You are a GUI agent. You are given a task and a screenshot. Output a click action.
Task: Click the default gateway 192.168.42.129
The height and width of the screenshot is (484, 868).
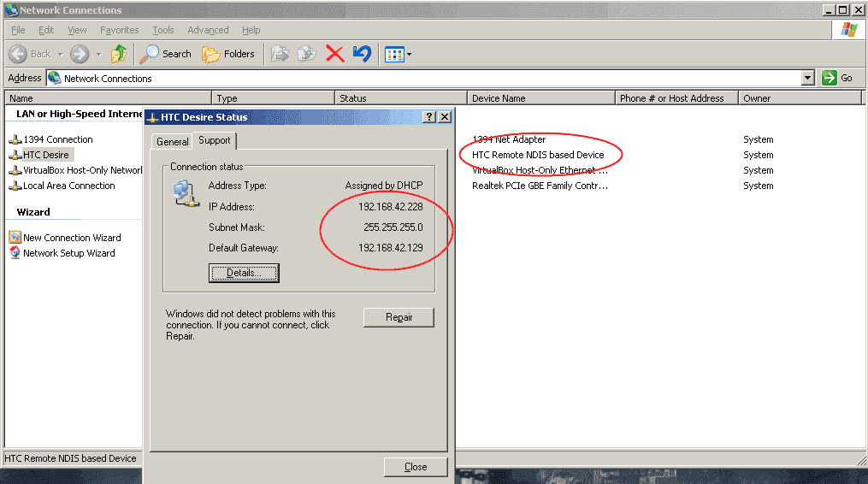[x=390, y=247]
